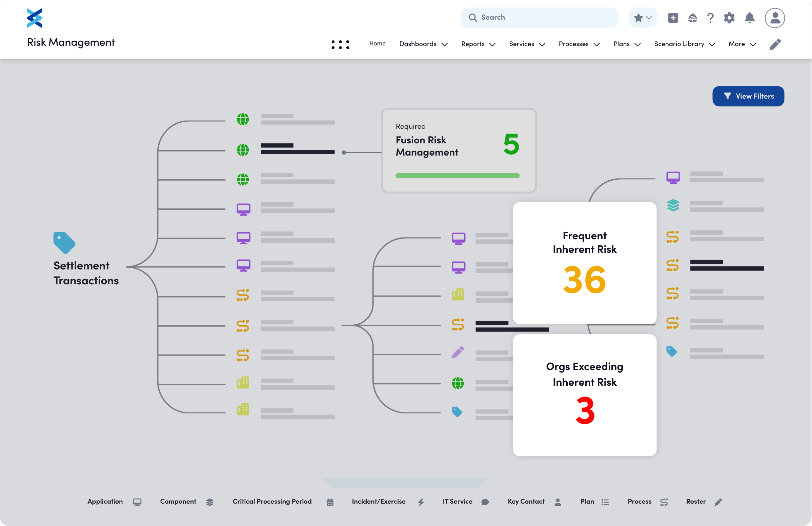Click the Process flow icon in legend
Viewport: 812px width, 526px height.
coord(664,502)
